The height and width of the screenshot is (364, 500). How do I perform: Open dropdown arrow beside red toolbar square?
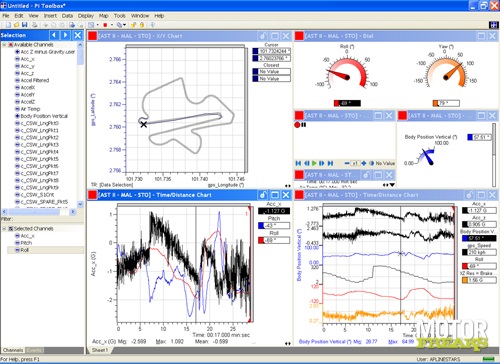point(112,25)
